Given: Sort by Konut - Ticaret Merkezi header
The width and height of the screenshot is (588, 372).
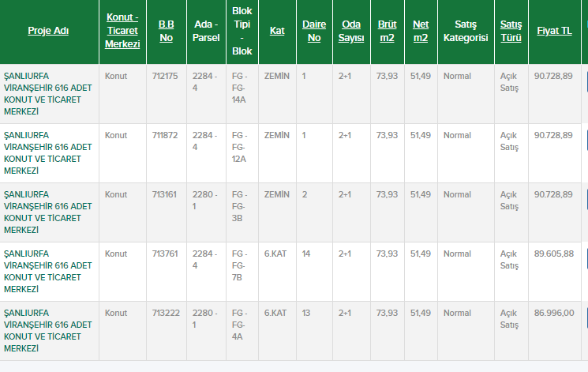Looking at the screenshot, I should 122,31.
